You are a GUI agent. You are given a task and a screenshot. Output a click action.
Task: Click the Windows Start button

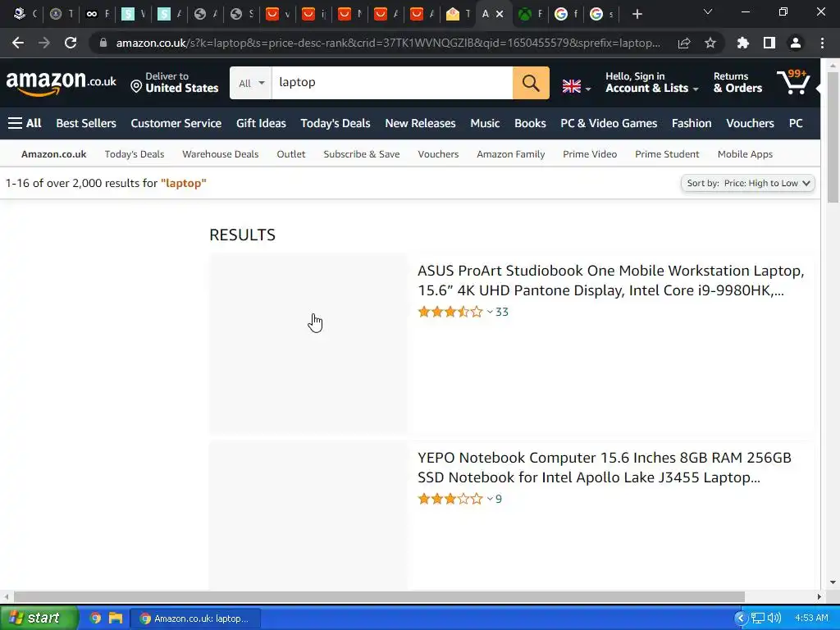39,619
